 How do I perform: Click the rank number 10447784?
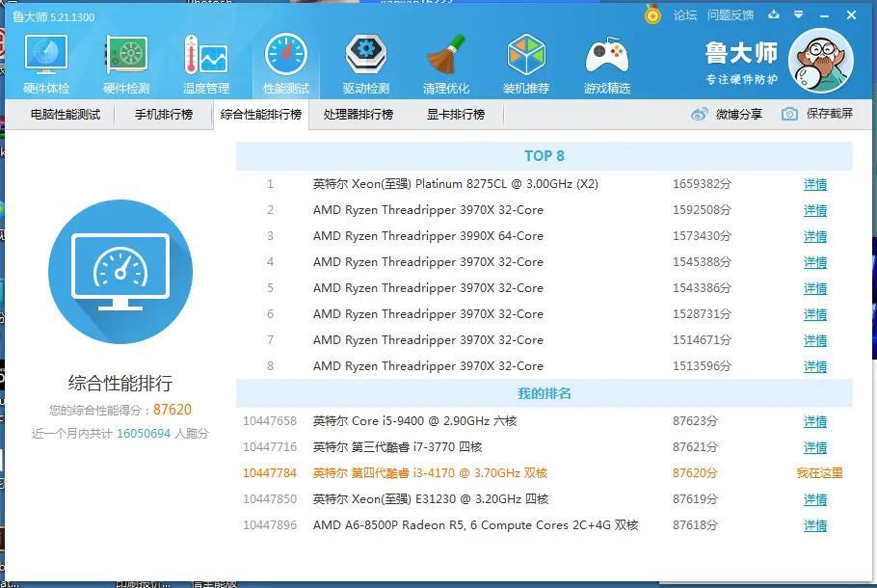(270, 473)
